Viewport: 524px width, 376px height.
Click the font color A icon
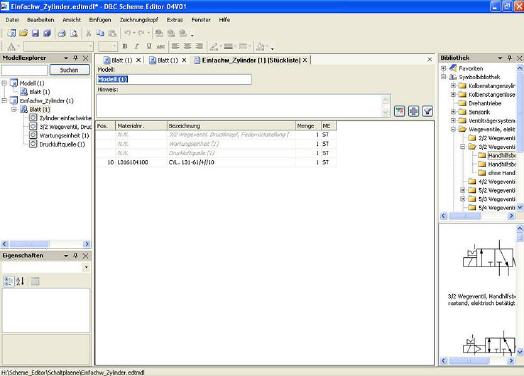(x=11, y=47)
